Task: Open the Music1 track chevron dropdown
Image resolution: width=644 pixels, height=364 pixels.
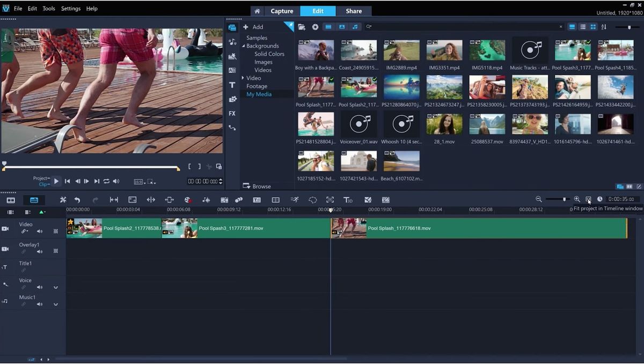Action: [55, 304]
